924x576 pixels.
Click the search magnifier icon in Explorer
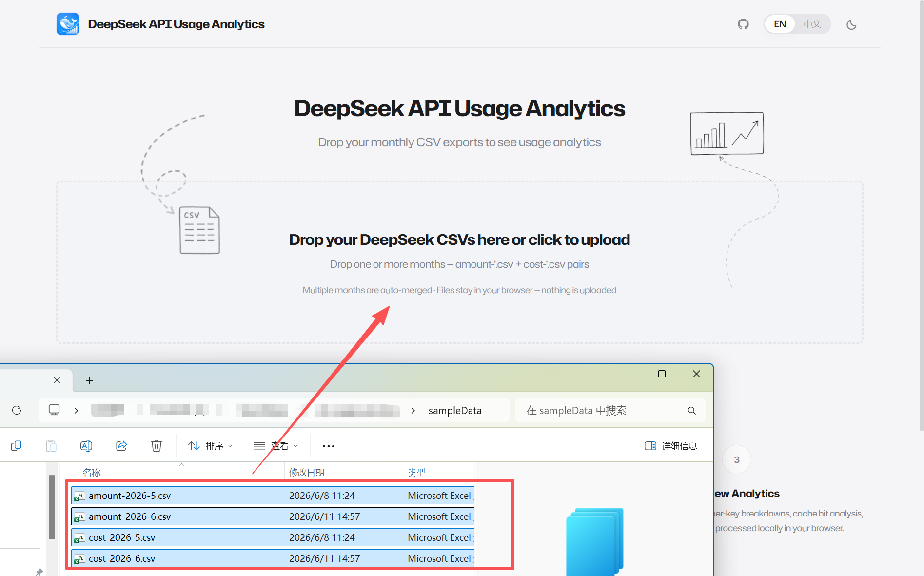click(x=691, y=410)
